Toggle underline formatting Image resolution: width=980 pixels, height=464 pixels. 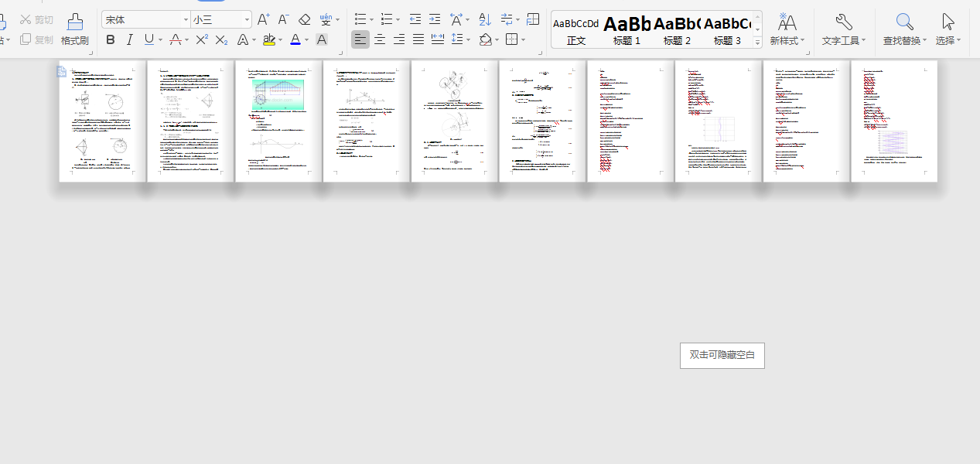(149, 39)
